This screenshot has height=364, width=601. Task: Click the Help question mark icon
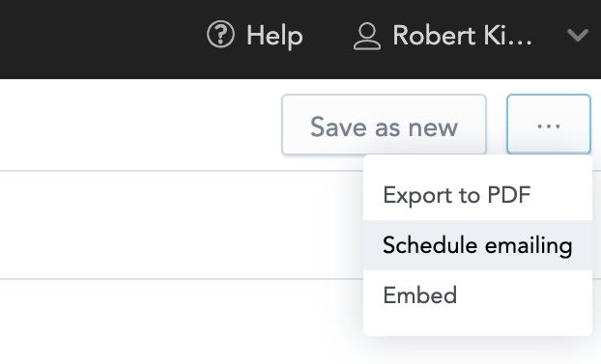click(220, 35)
